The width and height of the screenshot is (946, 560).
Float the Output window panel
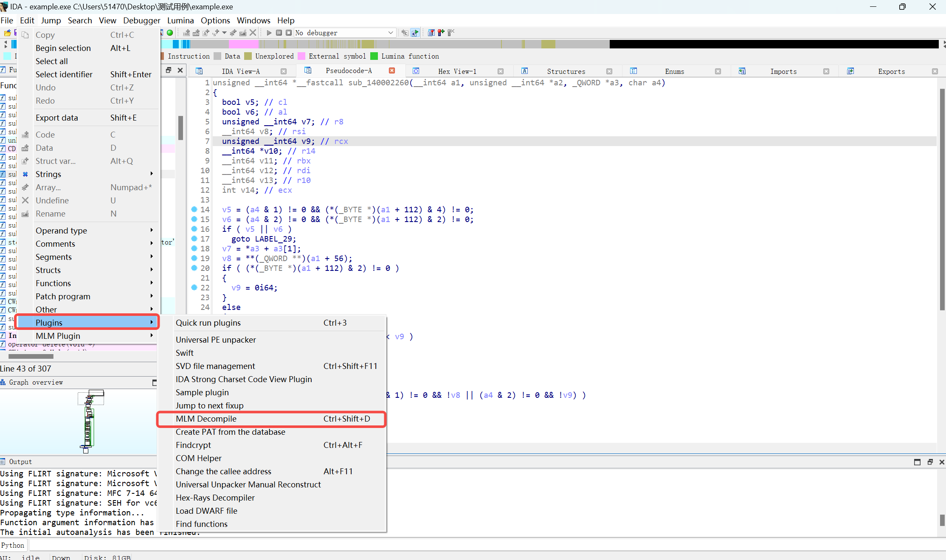pos(930,462)
